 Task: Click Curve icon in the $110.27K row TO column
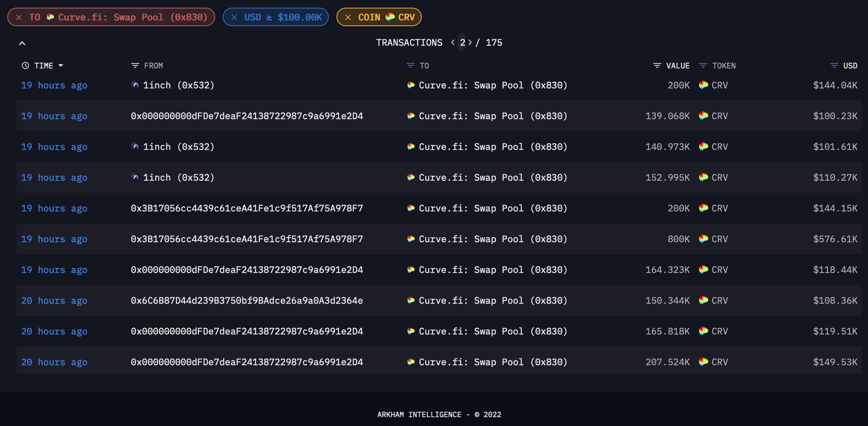point(411,177)
